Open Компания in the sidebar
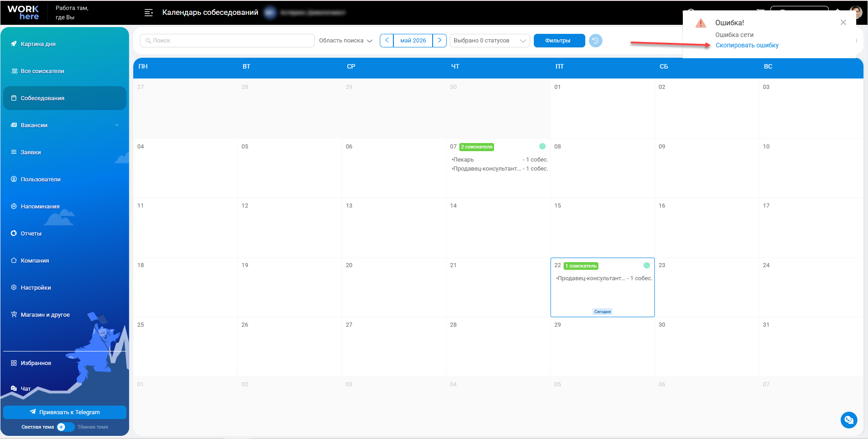Viewport: 868px width, 439px height. 65,261
